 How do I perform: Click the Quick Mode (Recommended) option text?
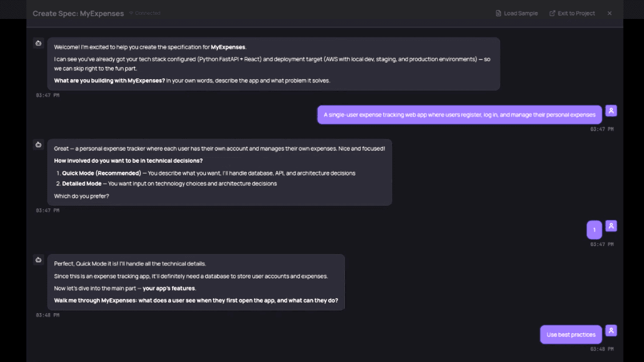(102, 173)
